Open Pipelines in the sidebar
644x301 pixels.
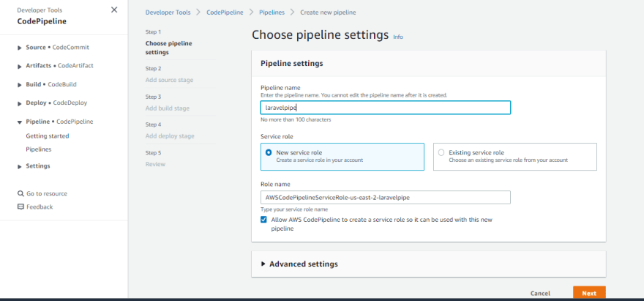tap(39, 149)
